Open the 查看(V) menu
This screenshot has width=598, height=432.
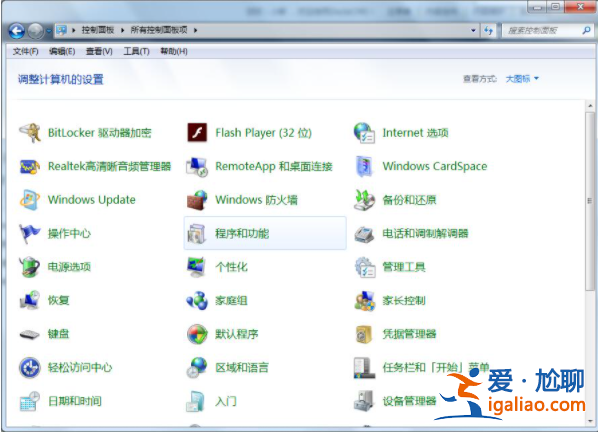pos(99,51)
